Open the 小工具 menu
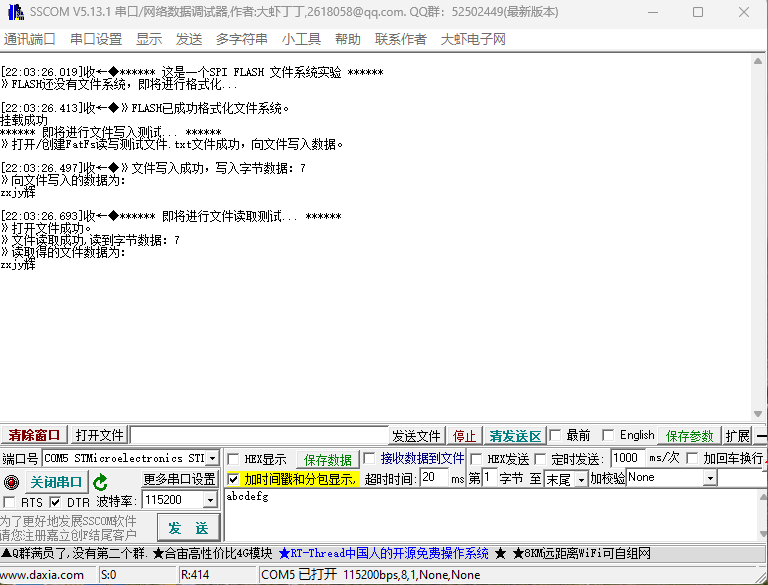Viewport: 768px width, 585px height. 301,39
